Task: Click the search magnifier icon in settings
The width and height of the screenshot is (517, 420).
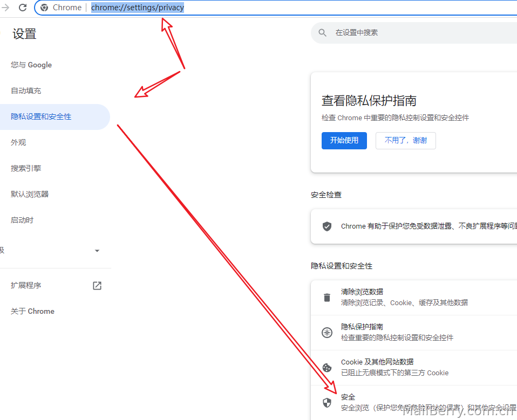Action: point(323,32)
